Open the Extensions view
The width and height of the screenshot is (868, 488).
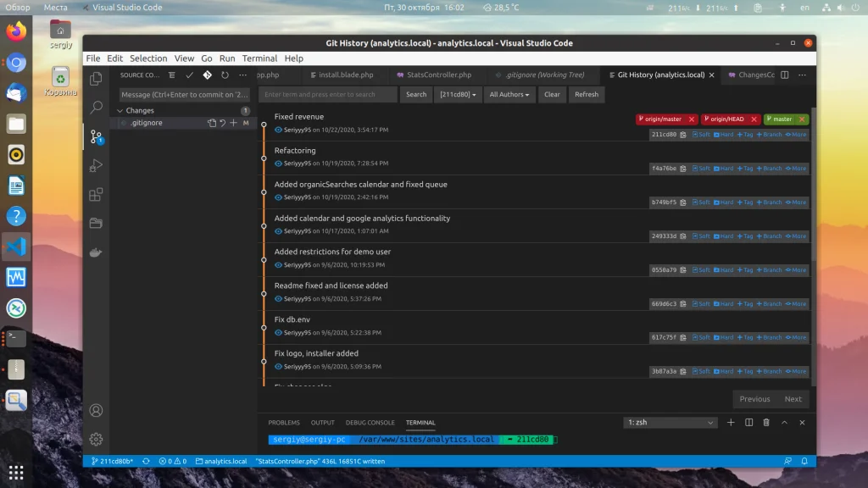tap(96, 194)
